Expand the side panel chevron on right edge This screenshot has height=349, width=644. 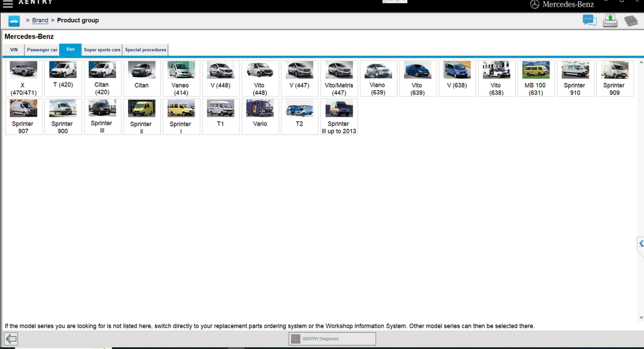[x=640, y=243]
